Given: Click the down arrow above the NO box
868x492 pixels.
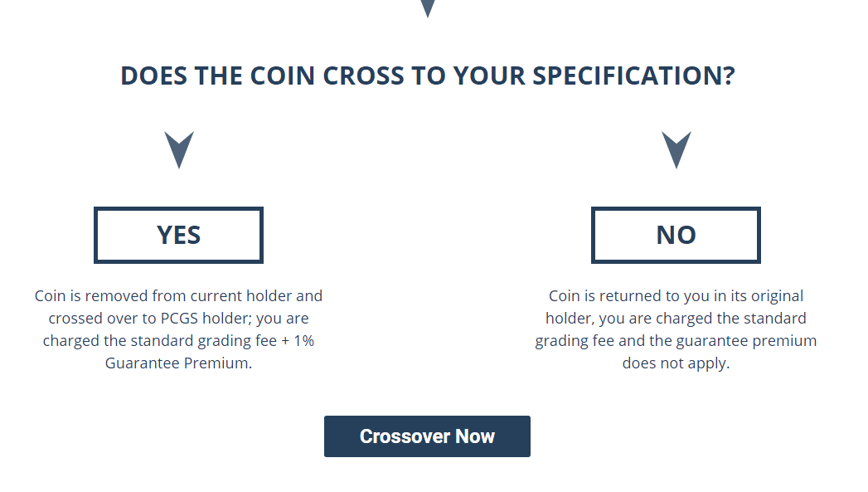Looking at the screenshot, I should click(676, 149).
